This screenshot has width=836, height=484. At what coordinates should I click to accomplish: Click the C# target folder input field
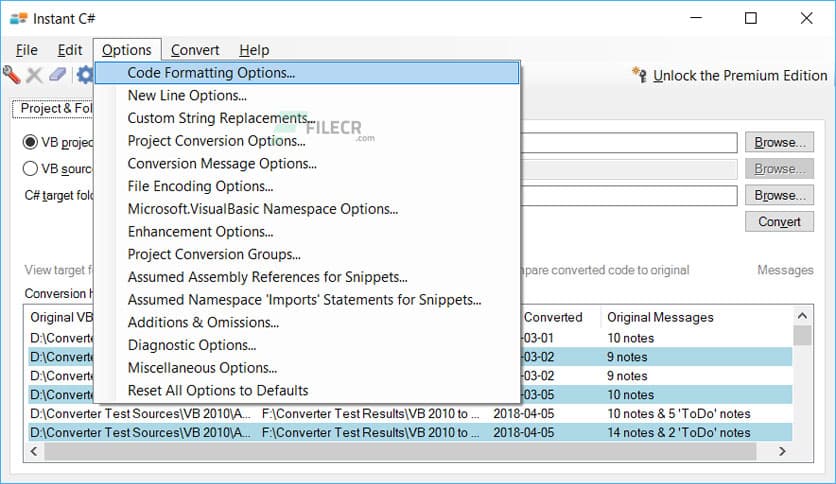click(629, 195)
